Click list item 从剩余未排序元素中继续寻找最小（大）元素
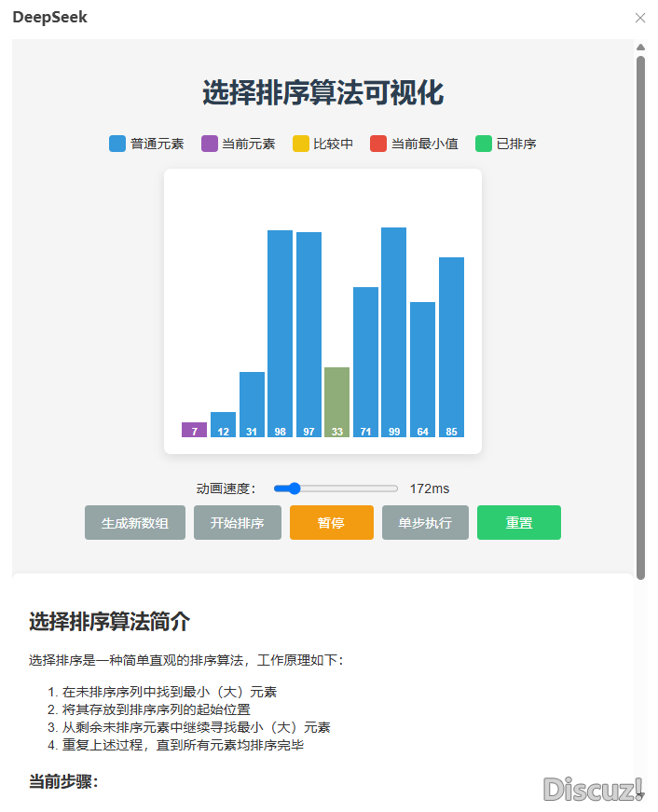Image resolution: width=658 pixels, height=812 pixels. [x=197, y=727]
